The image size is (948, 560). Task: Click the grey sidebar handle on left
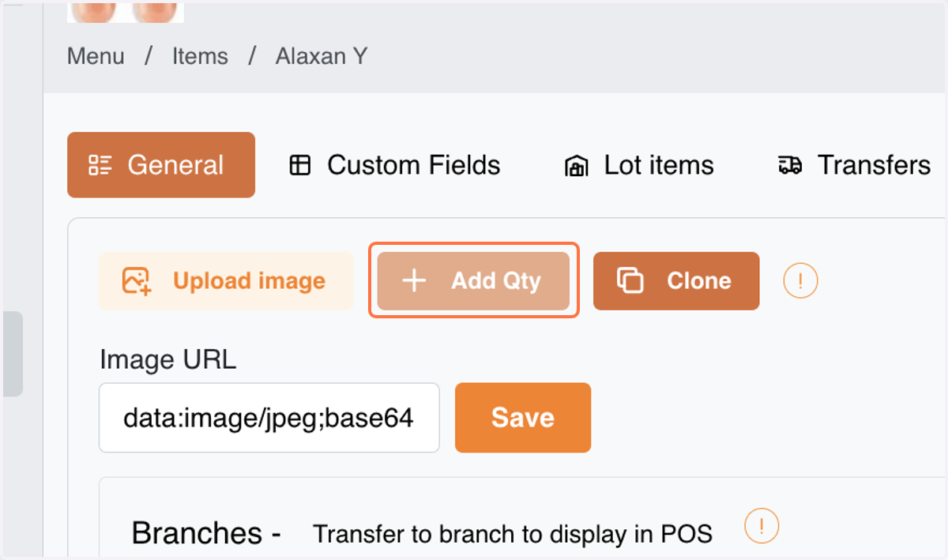tap(13, 354)
